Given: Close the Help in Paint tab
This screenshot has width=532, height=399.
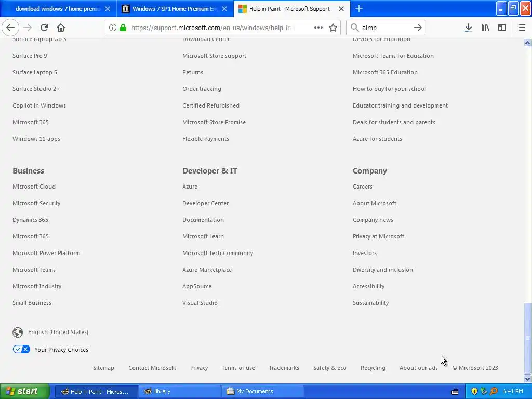Looking at the screenshot, I should tap(341, 9).
